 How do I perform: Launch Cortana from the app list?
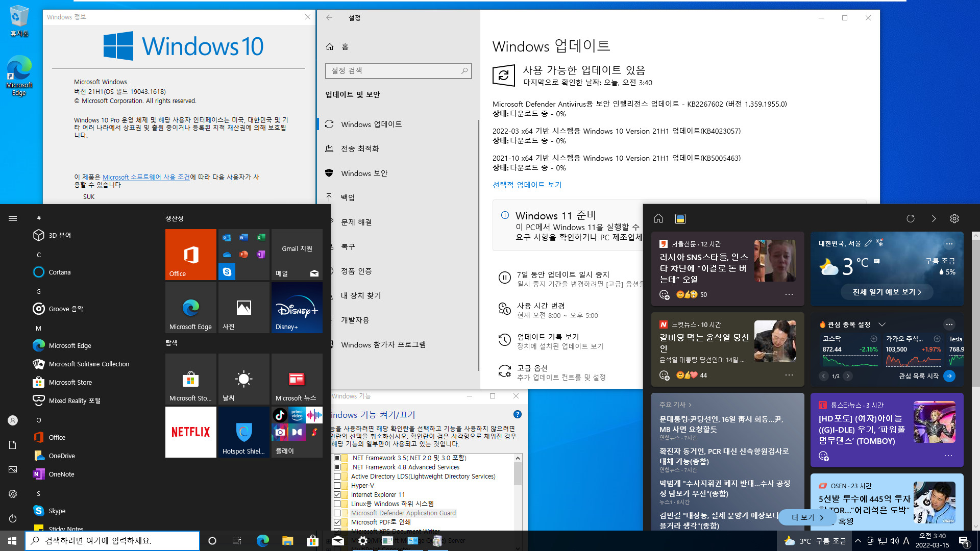[x=92, y=272]
